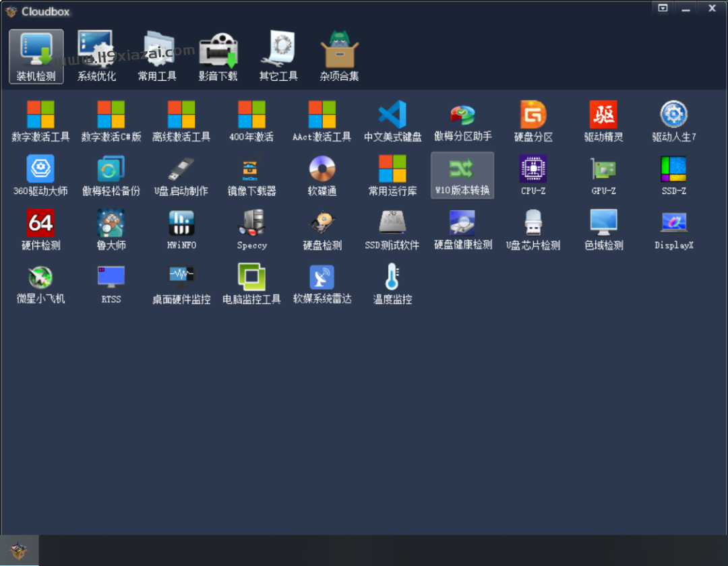Switch to the 杂项合集 tab

(x=339, y=57)
